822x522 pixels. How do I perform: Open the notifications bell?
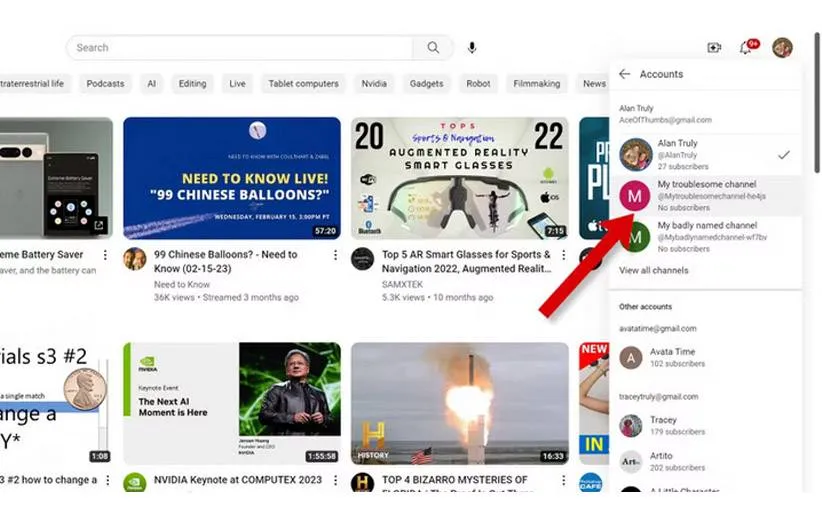point(746,48)
